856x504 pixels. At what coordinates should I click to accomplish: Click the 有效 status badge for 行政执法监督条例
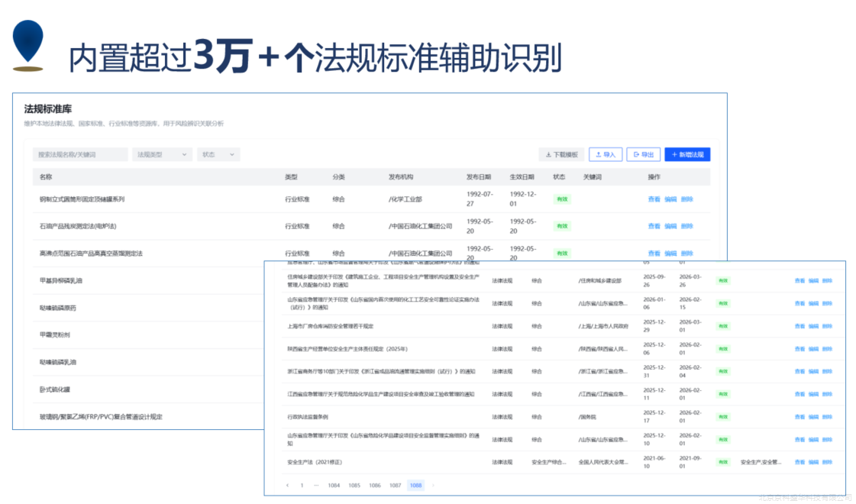coord(723,417)
